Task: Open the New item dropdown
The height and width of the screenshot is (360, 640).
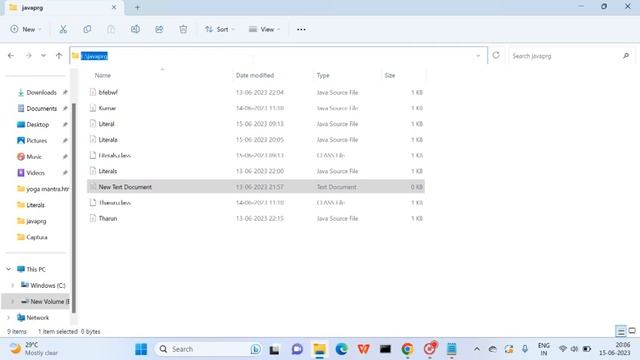Action: pos(26,29)
